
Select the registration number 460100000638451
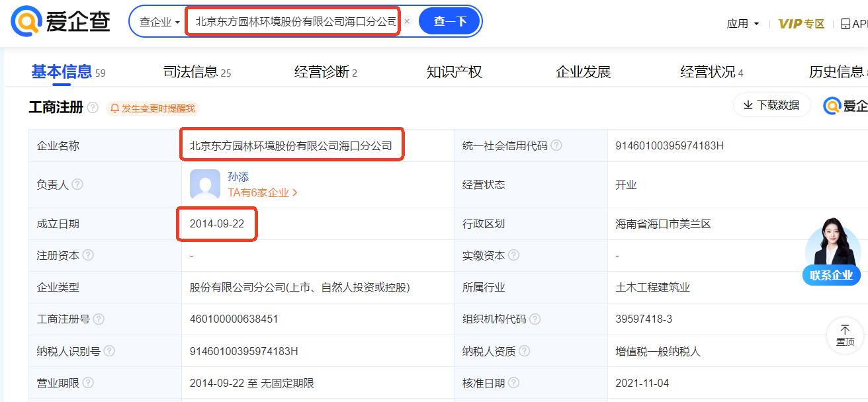pos(234,319)
